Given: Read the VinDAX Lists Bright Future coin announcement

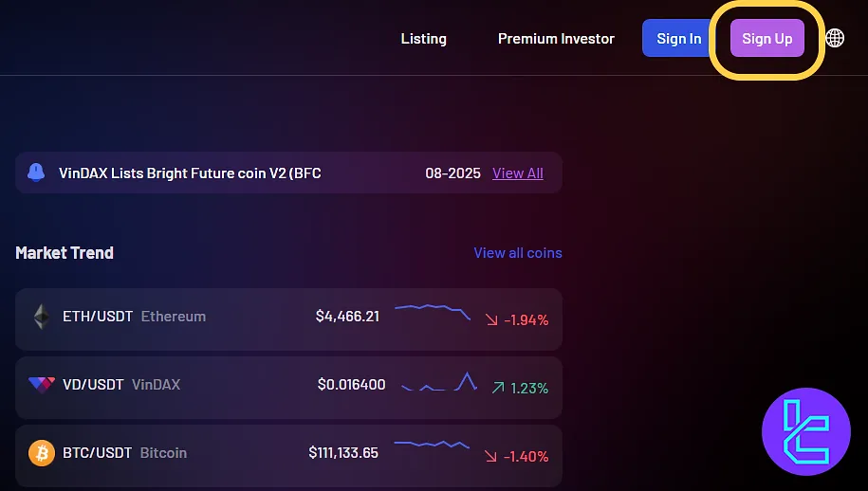Looking at the screenshot, I should (x=190, y=173).
